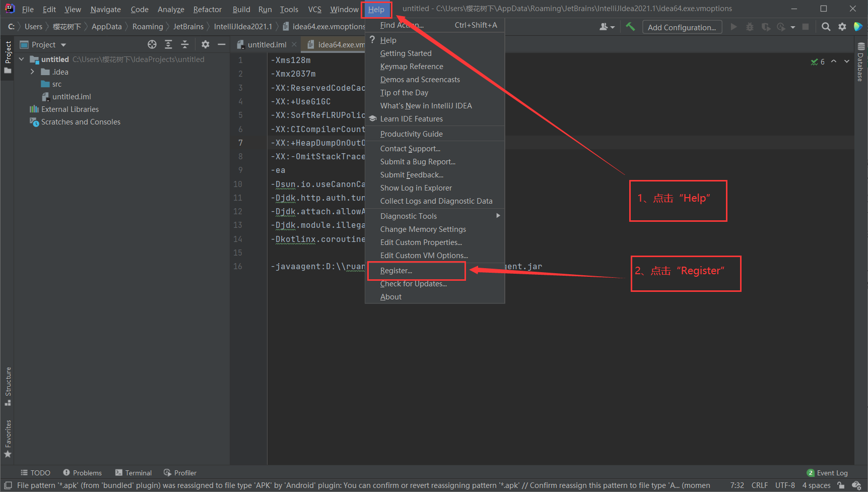Open the File menu
The image size is (868, 492).
tap(28, 9)
